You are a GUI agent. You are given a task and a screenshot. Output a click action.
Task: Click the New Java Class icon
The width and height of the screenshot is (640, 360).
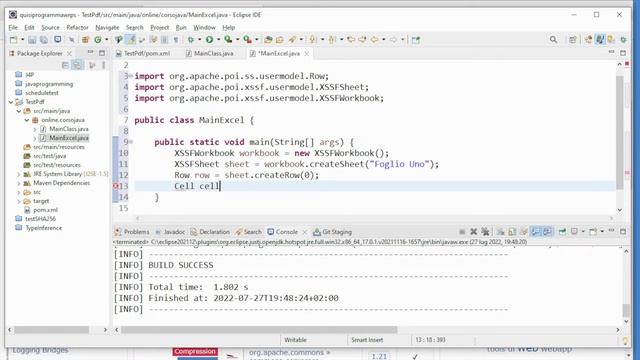[x=98, y=40]
